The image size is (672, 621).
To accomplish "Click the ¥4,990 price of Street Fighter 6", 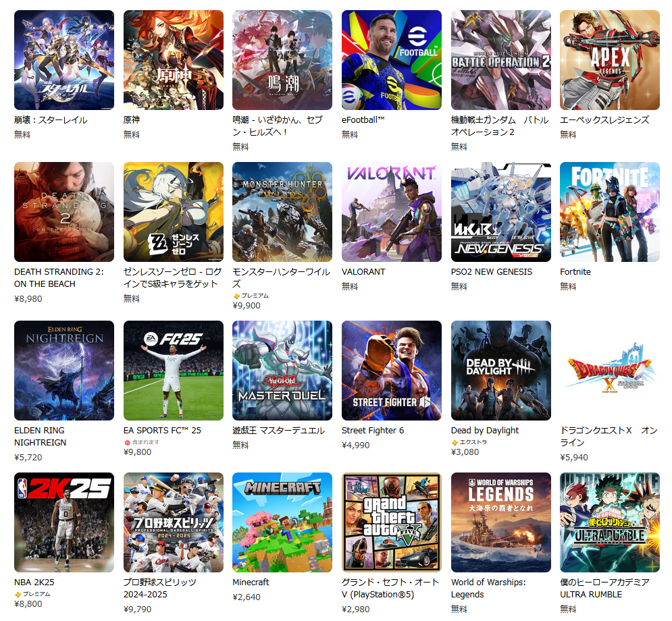I will pyautogui.click(x=356, y=446).
